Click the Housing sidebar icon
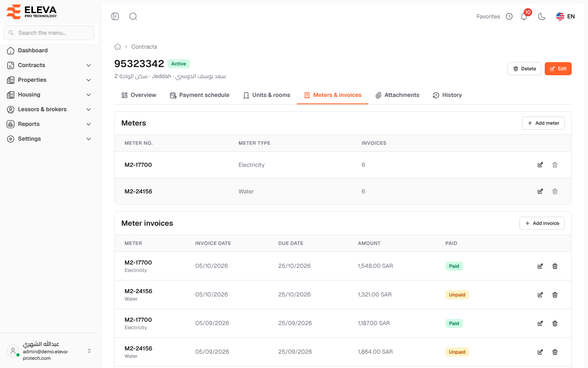The width and height of the screenshot is (588, 368). pos(11,95)
